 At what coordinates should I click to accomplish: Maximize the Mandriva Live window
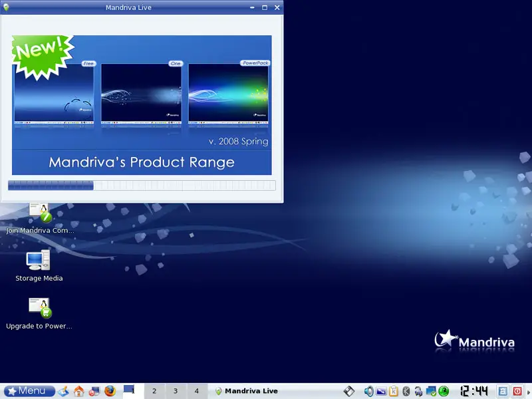click(265, 7)
